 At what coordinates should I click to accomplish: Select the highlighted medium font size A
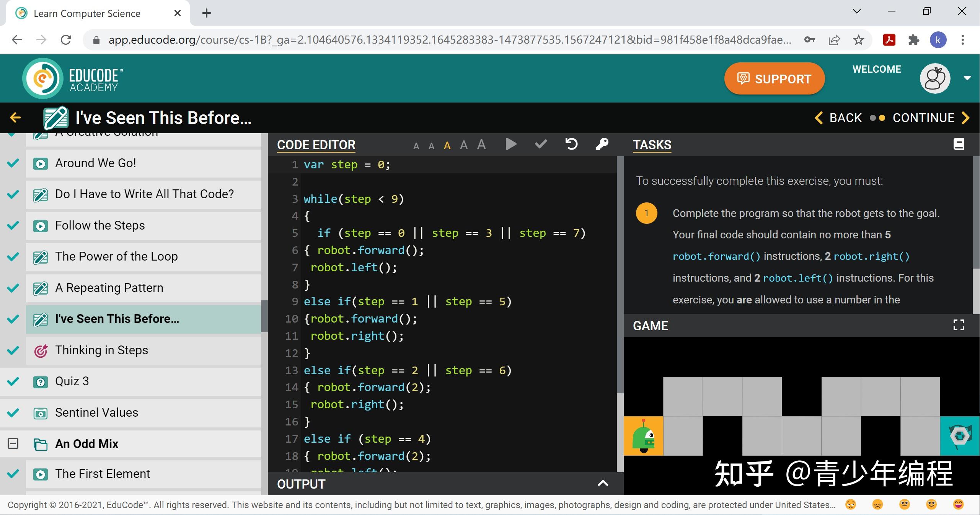click(x=447, y=145)
